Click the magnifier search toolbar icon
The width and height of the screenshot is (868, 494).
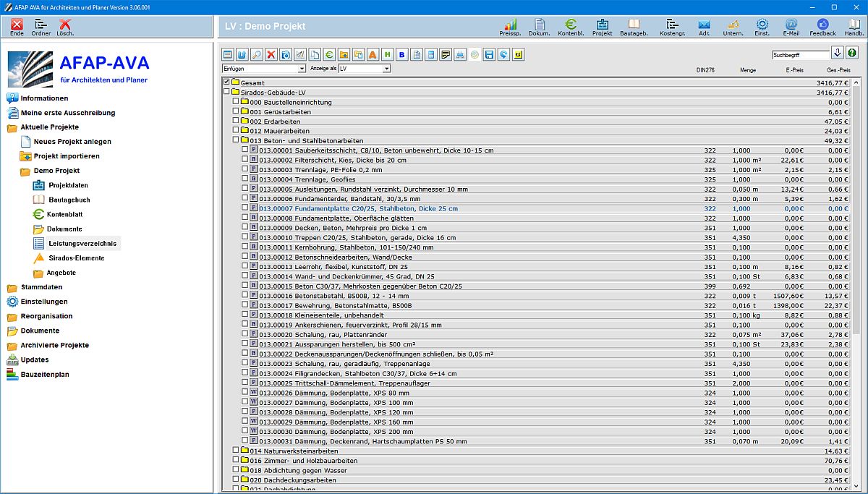[x=256, y=54]
